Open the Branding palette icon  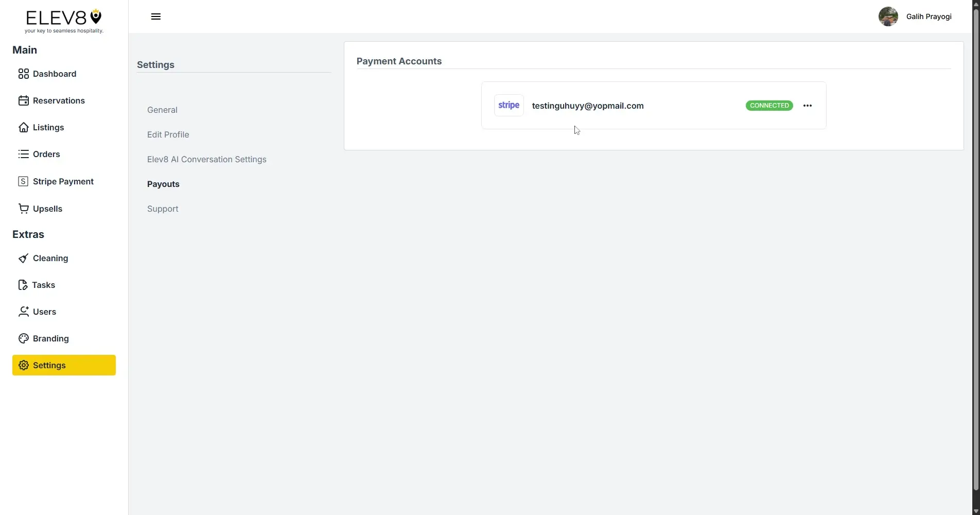[23, 338]
